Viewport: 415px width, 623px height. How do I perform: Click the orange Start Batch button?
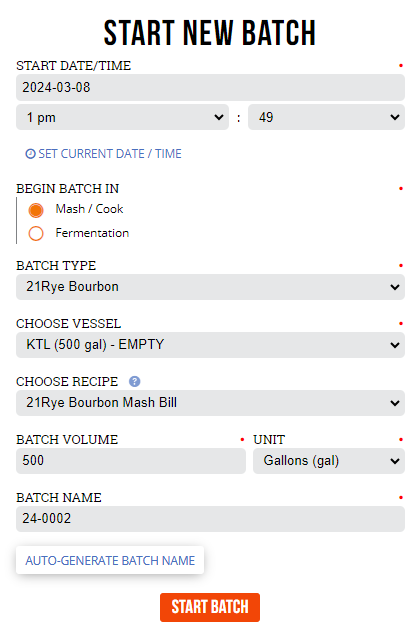[x=210, y=607]
